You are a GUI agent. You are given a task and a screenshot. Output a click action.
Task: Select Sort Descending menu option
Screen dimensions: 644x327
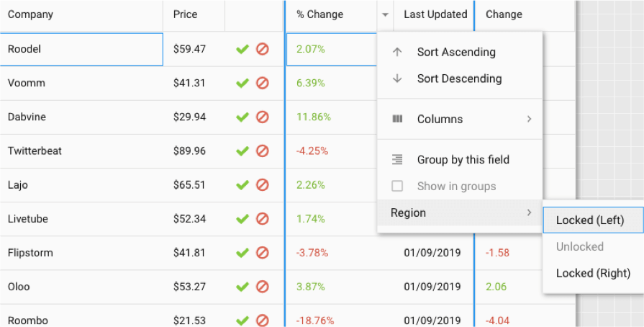point(460,79)
